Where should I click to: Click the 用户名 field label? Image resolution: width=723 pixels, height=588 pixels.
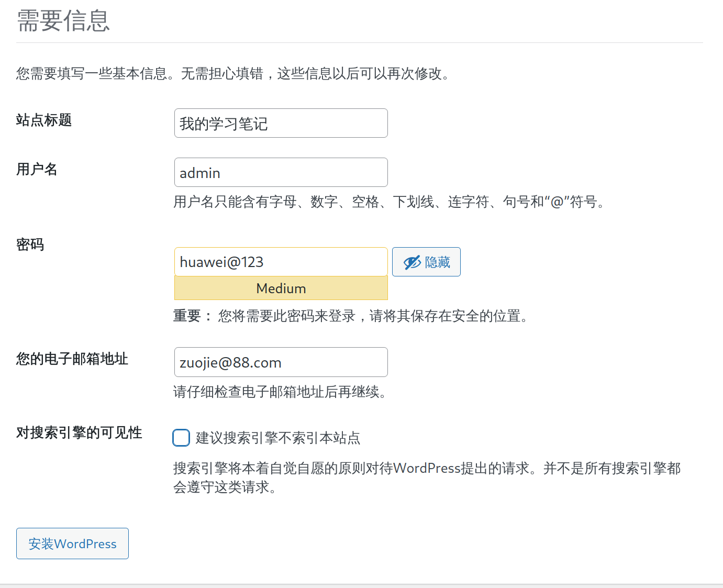(x=37, y=170)
